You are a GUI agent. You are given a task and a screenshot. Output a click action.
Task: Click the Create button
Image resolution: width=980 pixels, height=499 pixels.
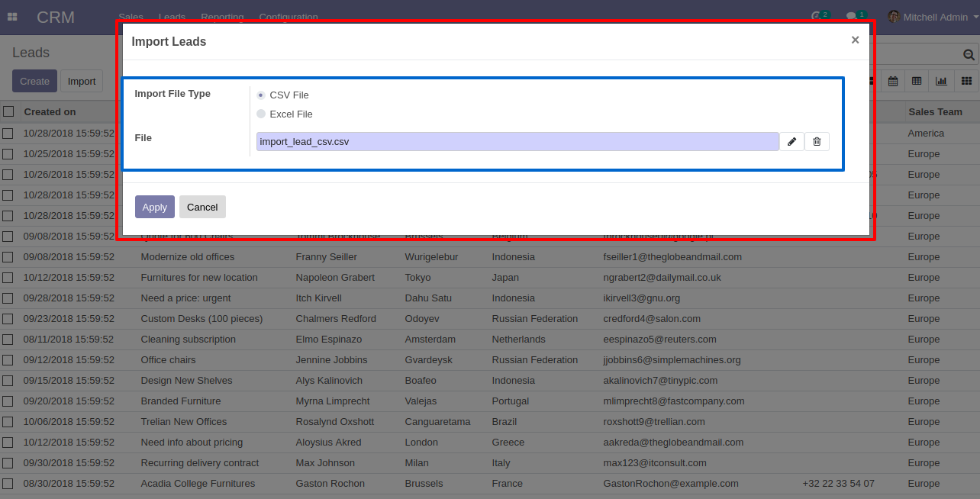34,82
